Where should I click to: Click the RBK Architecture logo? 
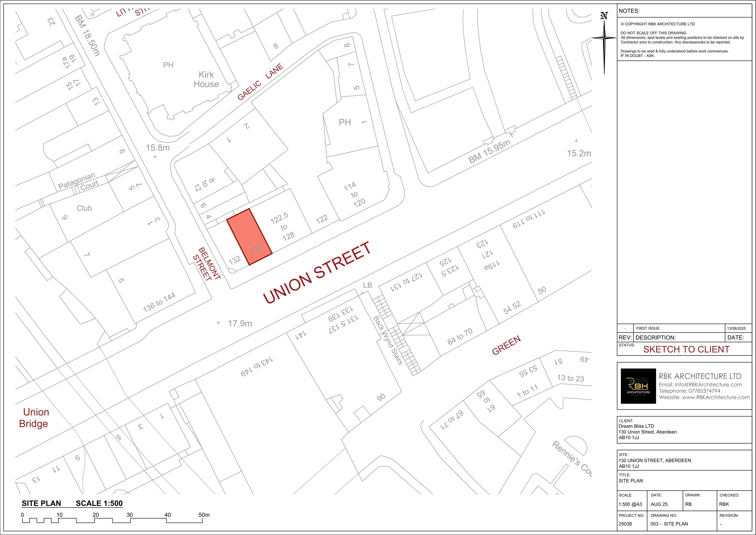click(x=638, y=386)
